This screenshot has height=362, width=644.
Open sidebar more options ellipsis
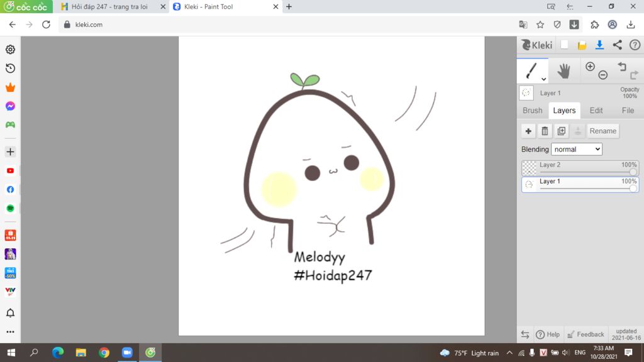tap(10, 332)
